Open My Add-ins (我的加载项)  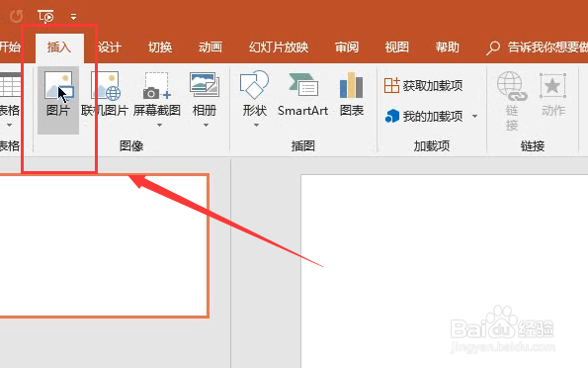424,117
